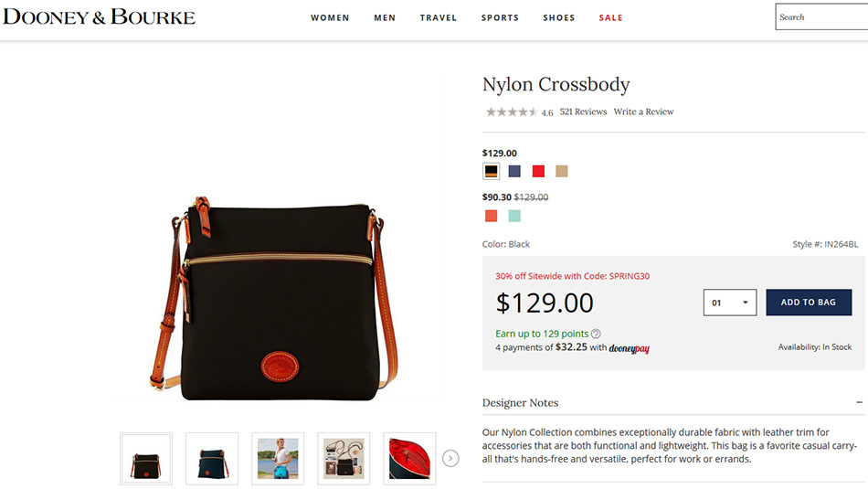Click the Dooney & Bourke logo
The image size is (868, 489).
99,16
